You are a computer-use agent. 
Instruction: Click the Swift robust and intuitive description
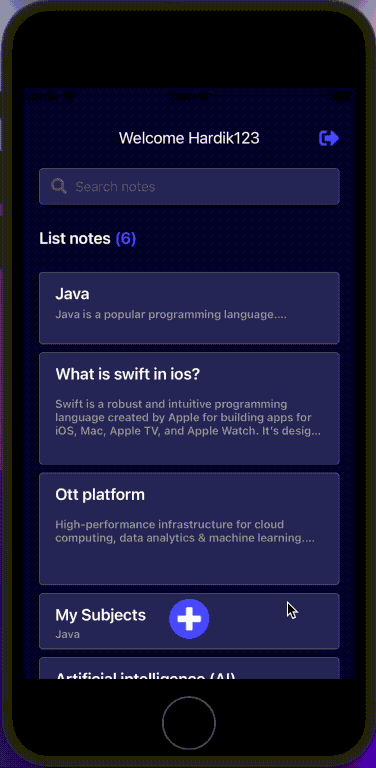188,418
